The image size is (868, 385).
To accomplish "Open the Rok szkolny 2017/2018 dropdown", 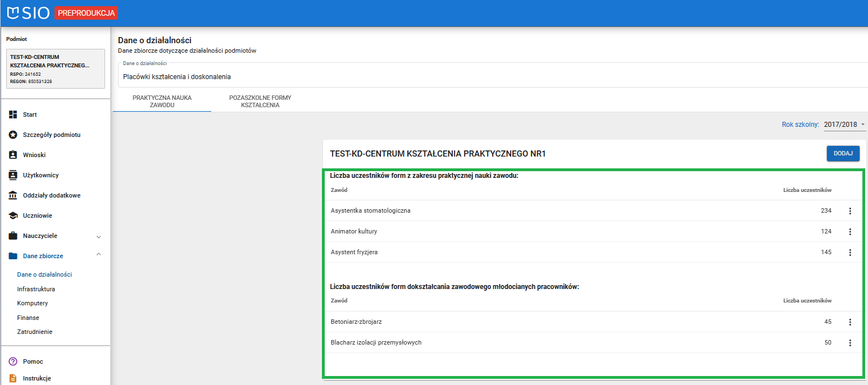I will pos(844,125).
